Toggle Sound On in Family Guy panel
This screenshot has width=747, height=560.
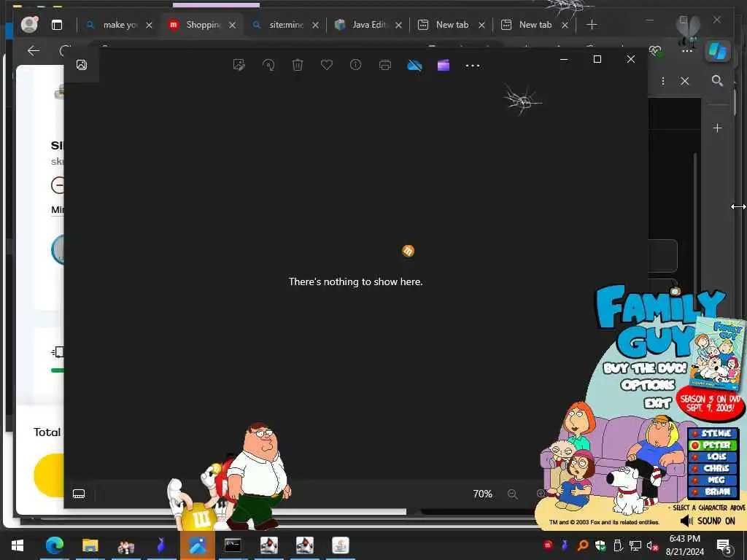coord(708,521)
